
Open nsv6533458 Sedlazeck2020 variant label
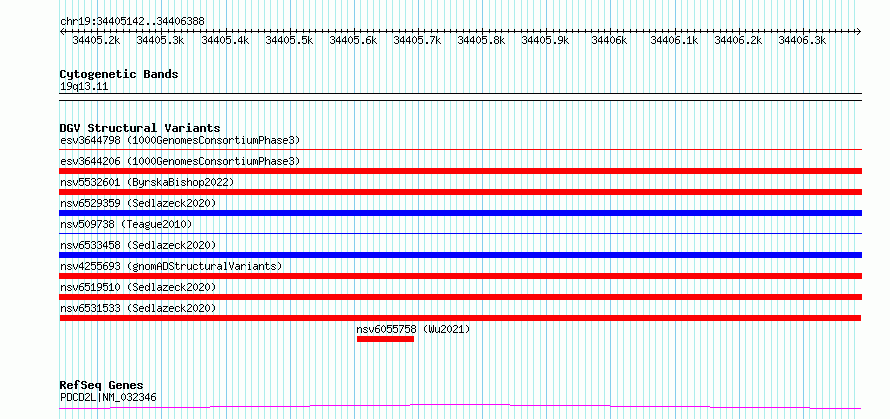138,245
